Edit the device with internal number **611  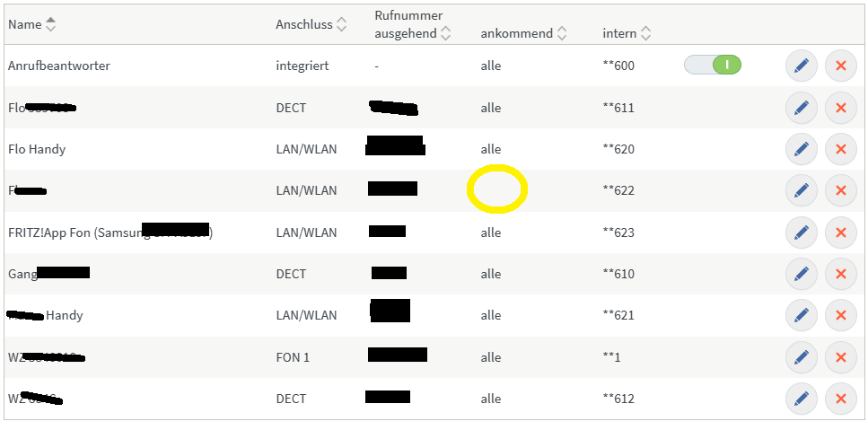(801, 108)
